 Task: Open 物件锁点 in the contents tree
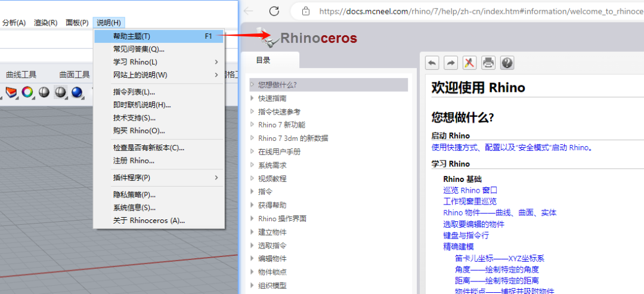coord(273,273)
